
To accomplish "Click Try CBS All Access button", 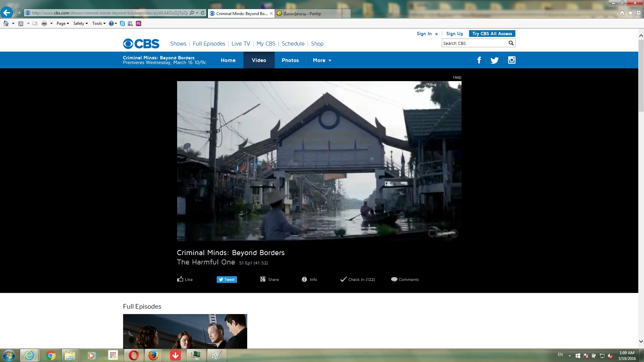I will pyautogui.click(x=492, y=34).
